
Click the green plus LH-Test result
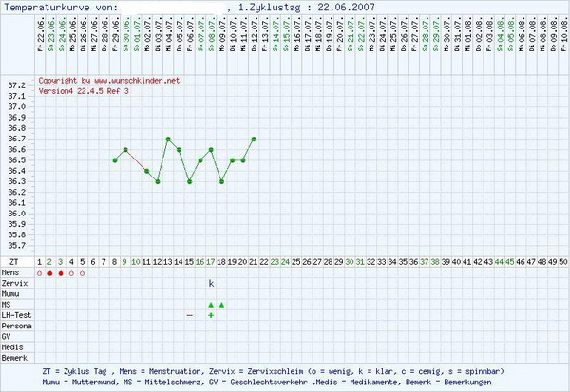(211, 315)
